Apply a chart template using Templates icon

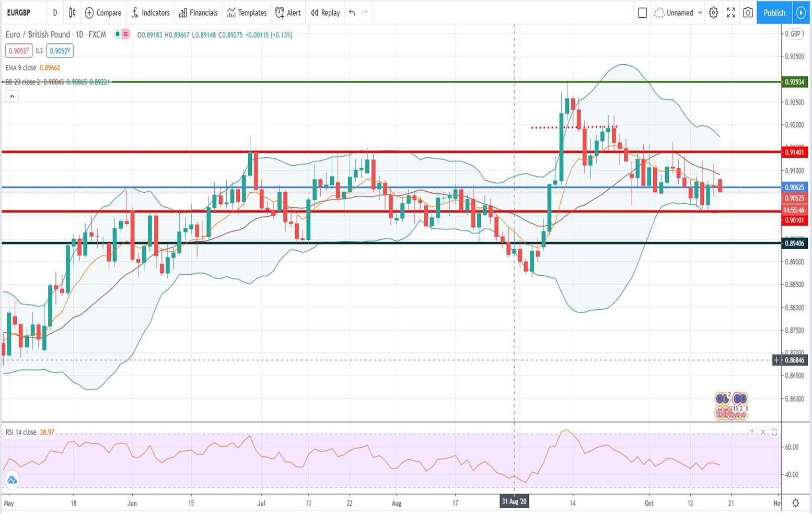(x=246, y=13)
